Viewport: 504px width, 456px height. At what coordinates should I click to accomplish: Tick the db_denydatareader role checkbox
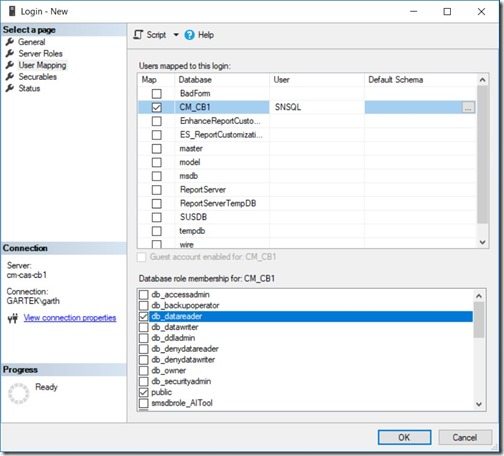(144, 349)
